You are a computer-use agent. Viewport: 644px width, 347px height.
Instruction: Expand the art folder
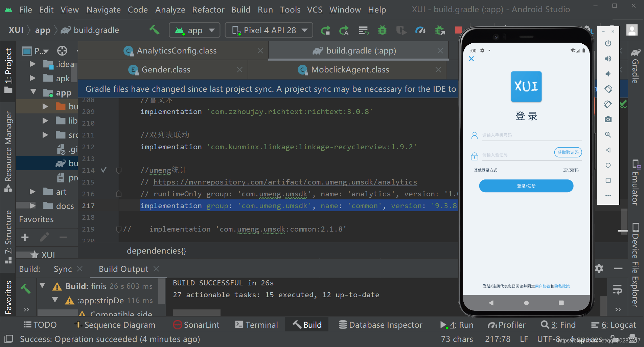(x=32, y=192)
